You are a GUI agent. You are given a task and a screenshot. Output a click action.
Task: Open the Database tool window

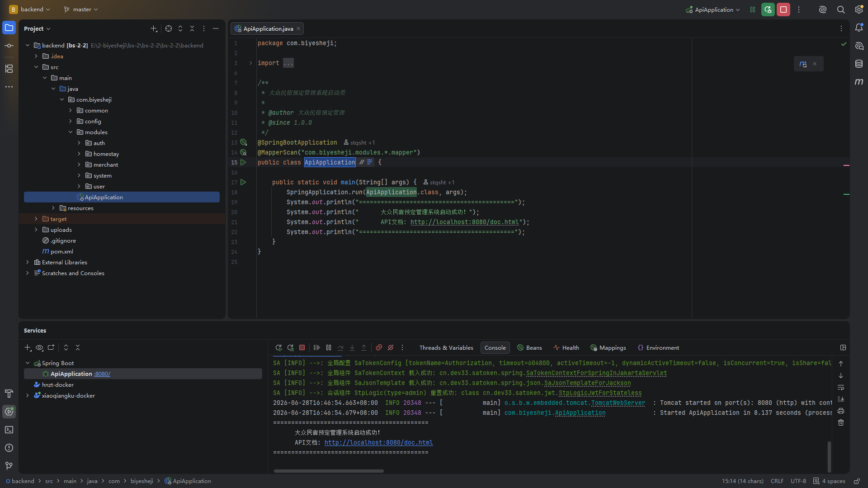[859, 64]
